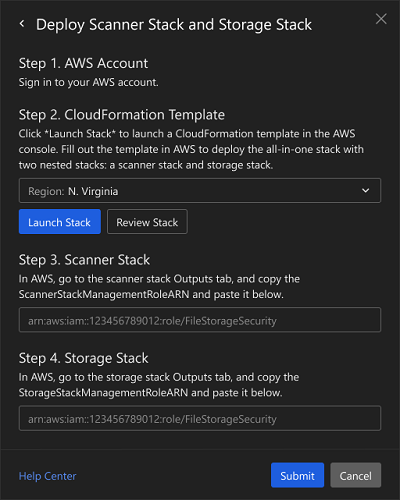The width and height of the screenshot is (400, 500).
Task: Click the dialog title Deploy Scanner Stack
Action: [174, 25]
